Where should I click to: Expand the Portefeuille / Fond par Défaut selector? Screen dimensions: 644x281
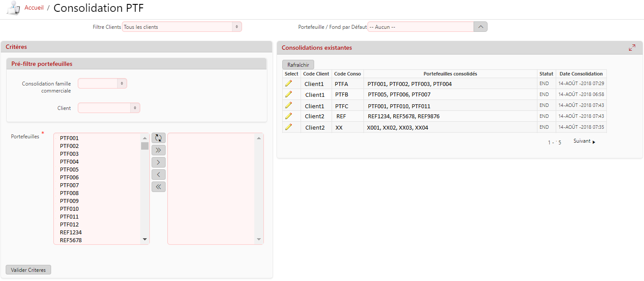(480, 27)
